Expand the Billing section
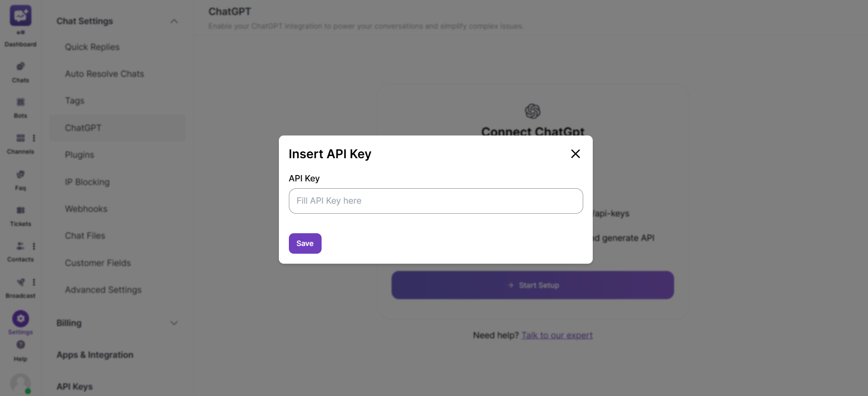868x396 pixels. click(x=174, y=323)
